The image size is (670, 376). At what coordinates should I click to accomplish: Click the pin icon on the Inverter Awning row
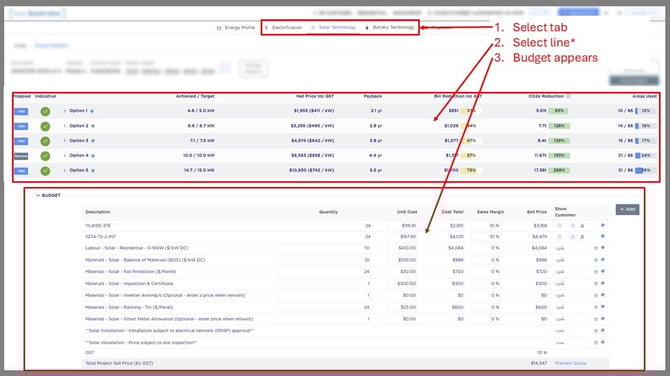[x=603, y=295]
